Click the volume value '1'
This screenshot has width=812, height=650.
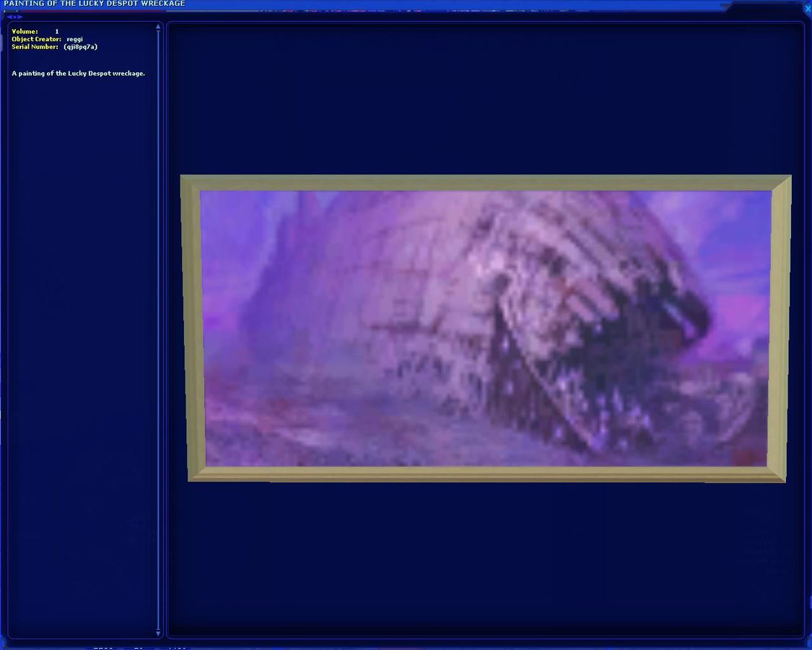57,32
